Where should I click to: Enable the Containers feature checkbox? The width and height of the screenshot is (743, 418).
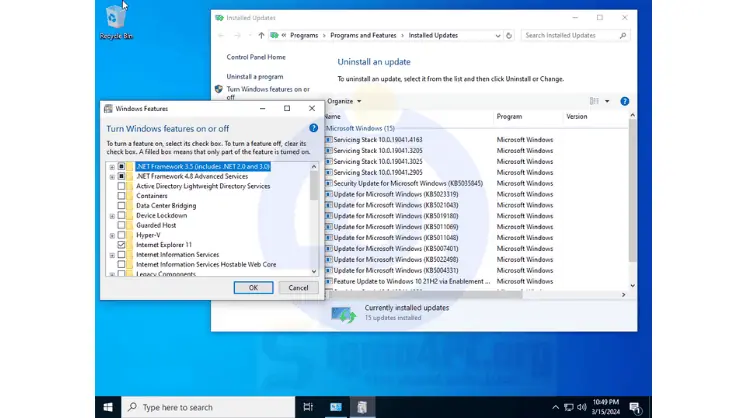click(x=122, y=196)
